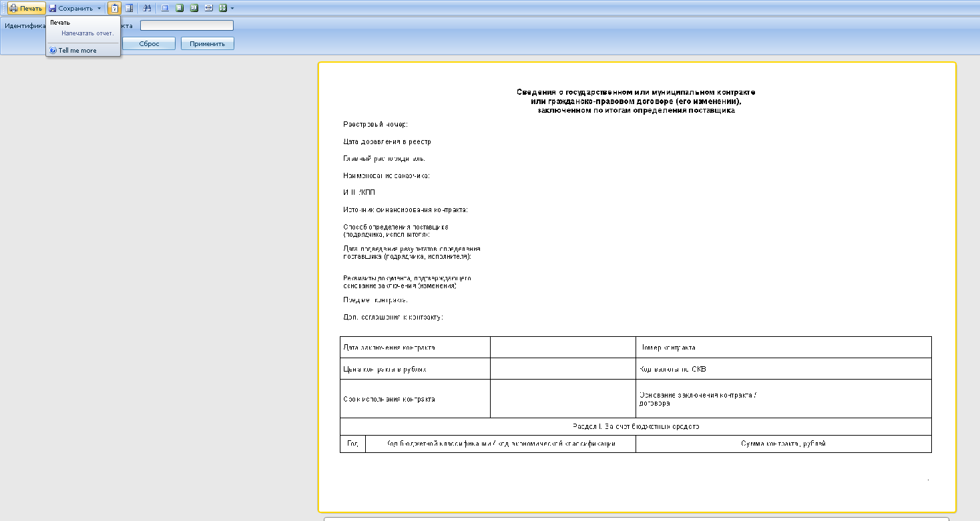Click the contract identifier input field

point(187,25)
